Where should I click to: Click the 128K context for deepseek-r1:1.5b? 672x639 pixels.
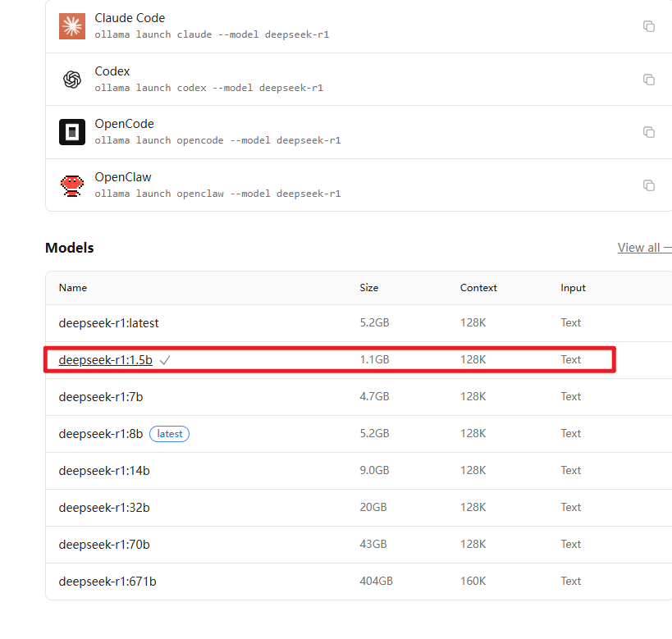click(473, 359)
